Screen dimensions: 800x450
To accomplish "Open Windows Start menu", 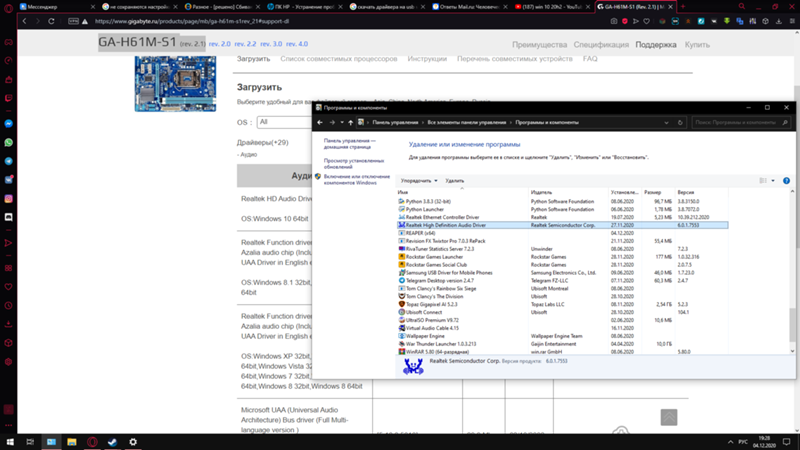I will click(x=10, y=442).
